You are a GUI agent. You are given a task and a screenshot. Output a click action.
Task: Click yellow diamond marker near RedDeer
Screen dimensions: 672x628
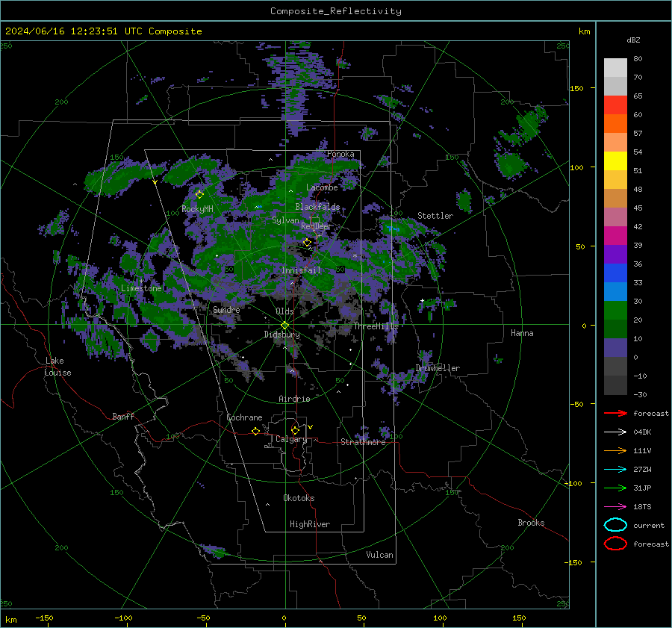(308, 243)
